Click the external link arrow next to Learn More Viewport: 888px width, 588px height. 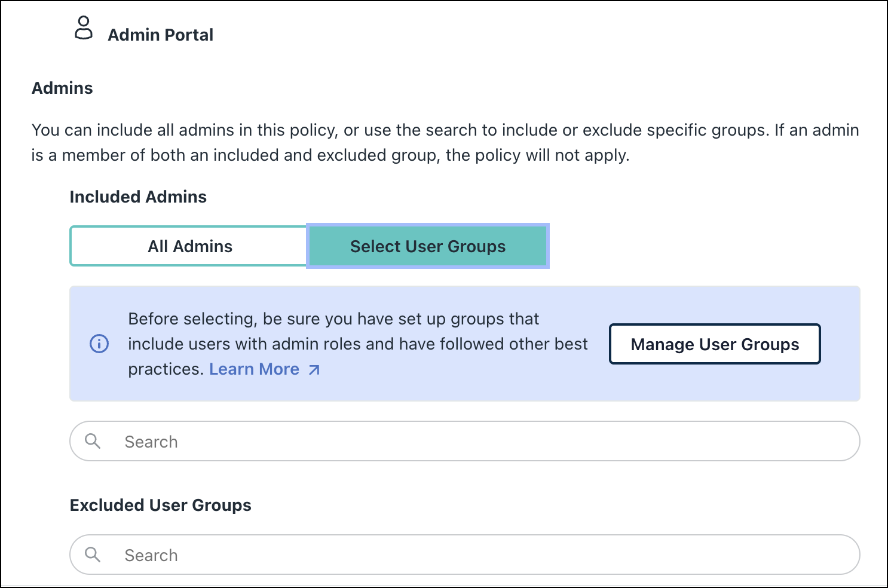(314, 369)
